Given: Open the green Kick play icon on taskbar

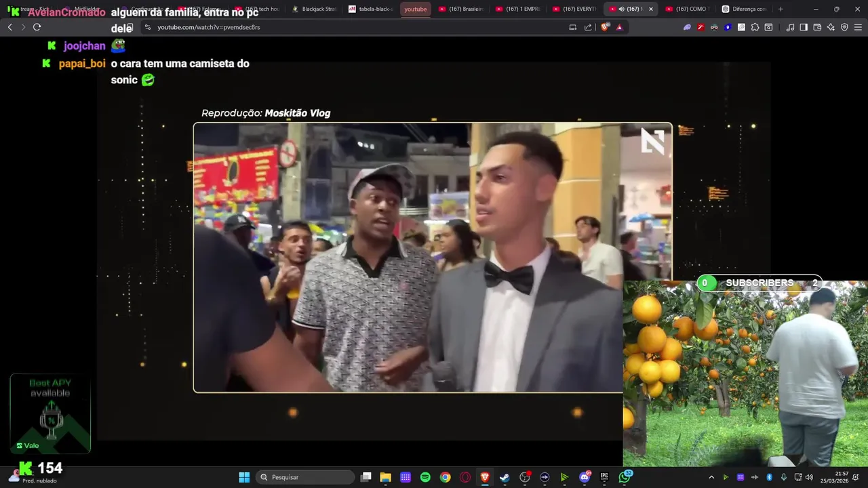Looking at the screenshot, I should tap(564, 477).
